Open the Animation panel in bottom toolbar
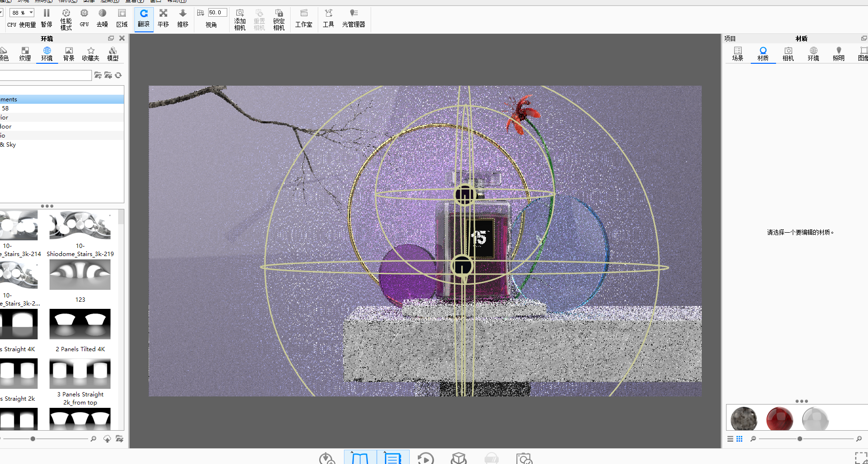The width and height of the screenshot is (868, 464). (x=425, y=458)
